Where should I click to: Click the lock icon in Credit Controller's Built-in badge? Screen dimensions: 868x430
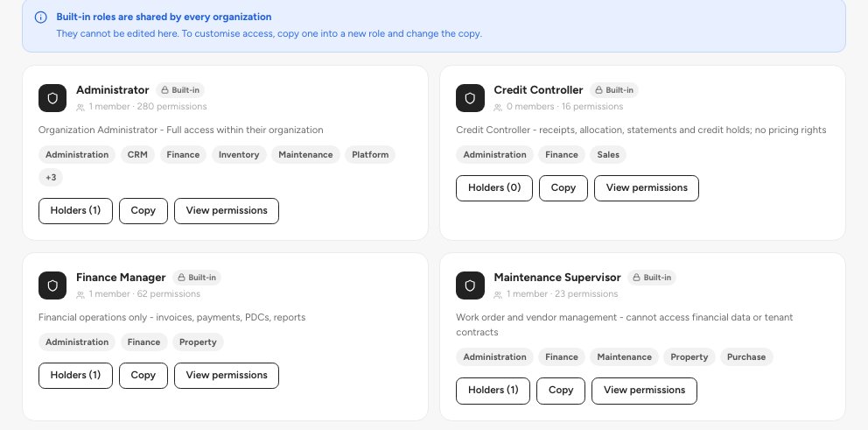598,90
